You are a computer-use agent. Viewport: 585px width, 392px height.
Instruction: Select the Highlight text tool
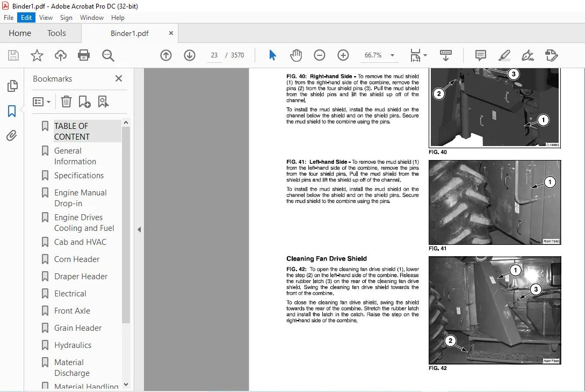pyautogui.click(x=504, y=55)
